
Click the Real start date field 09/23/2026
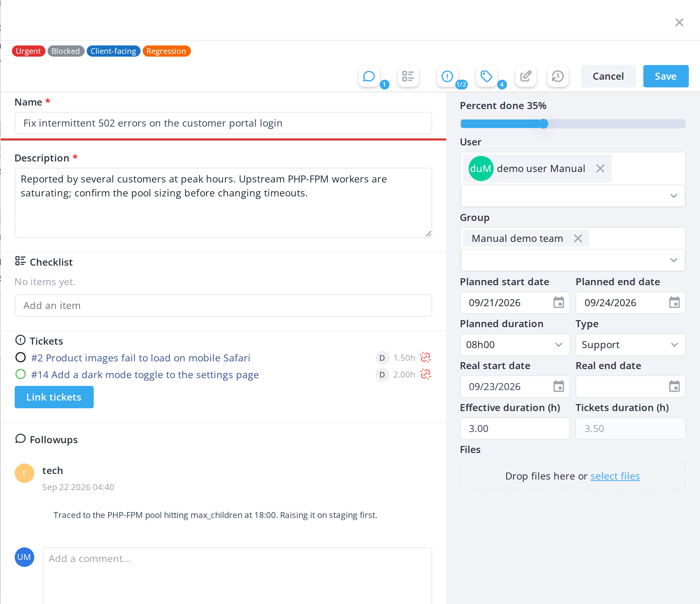(x=515, y=387)
